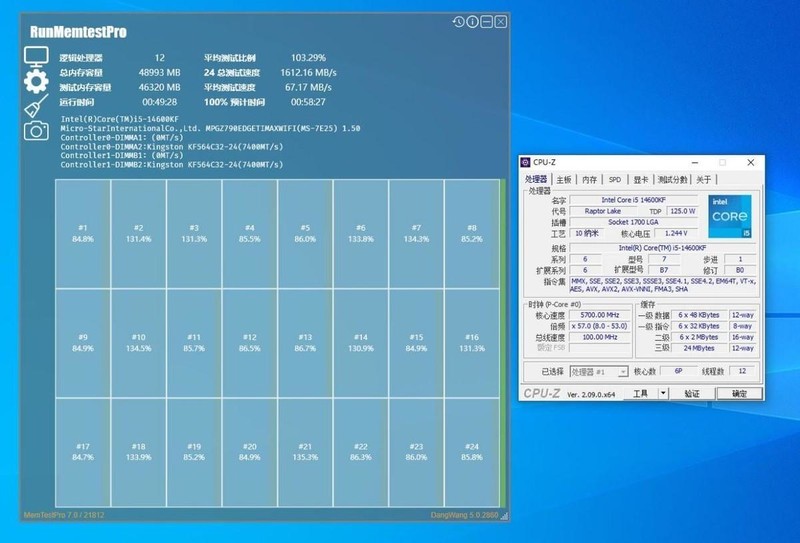Select memtest tile #15 at 84.9%

[416, 343]
